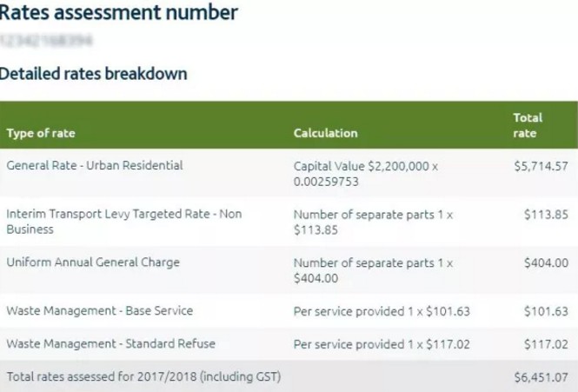Select the 'General Rate - Urban Residential' row label
Image resolution: width=578 pixels, height=392 pixels.
95,164
